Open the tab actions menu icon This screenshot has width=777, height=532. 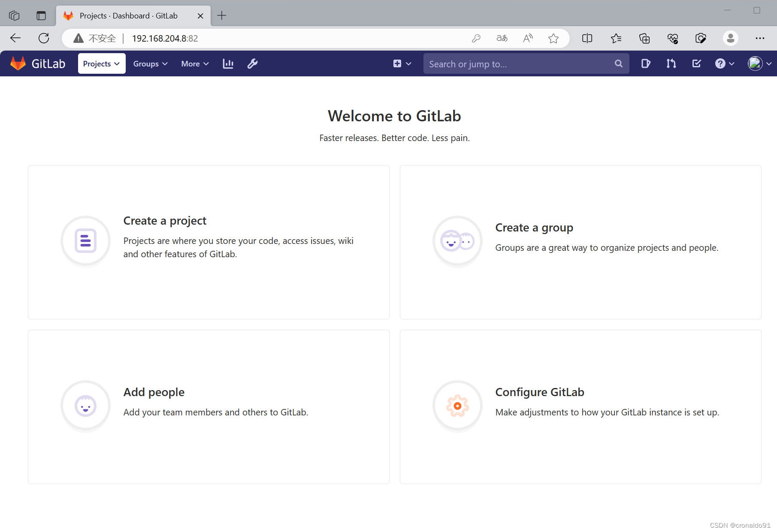[x=41, y=16]
